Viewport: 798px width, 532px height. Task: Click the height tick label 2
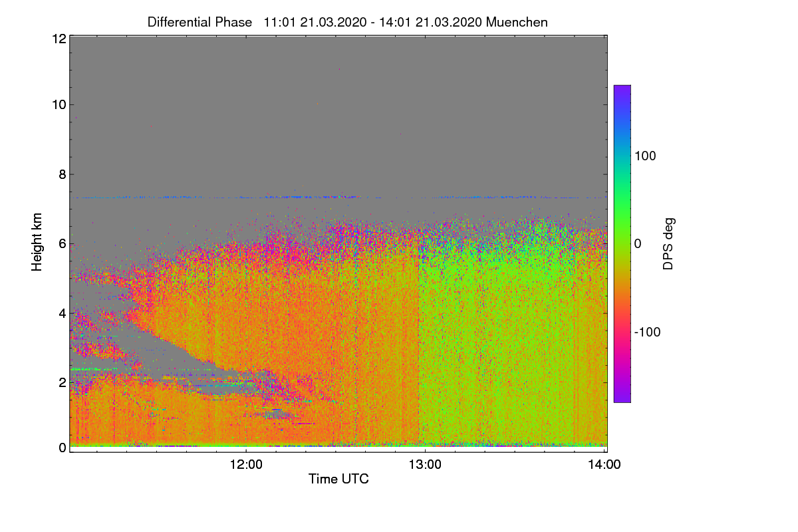coord(63,382)
